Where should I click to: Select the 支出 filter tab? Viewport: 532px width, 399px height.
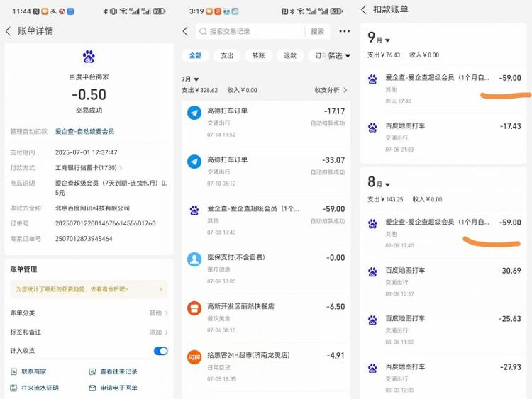coord(226,56)
